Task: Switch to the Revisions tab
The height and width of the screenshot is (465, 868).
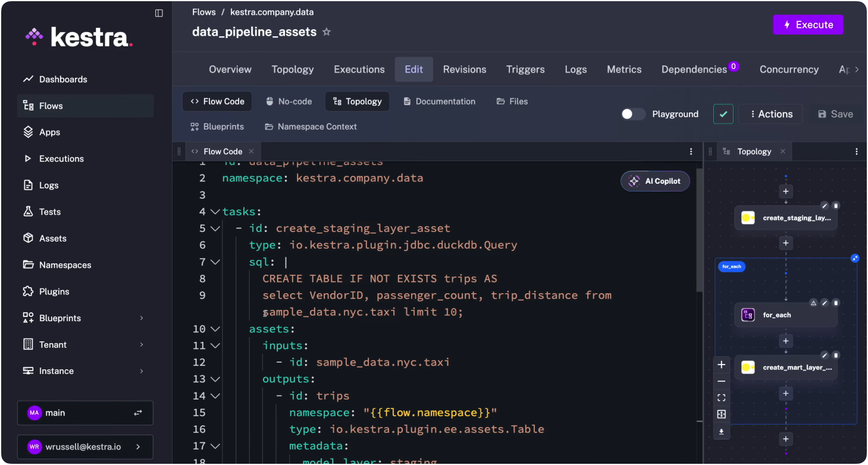Action: 465,69
